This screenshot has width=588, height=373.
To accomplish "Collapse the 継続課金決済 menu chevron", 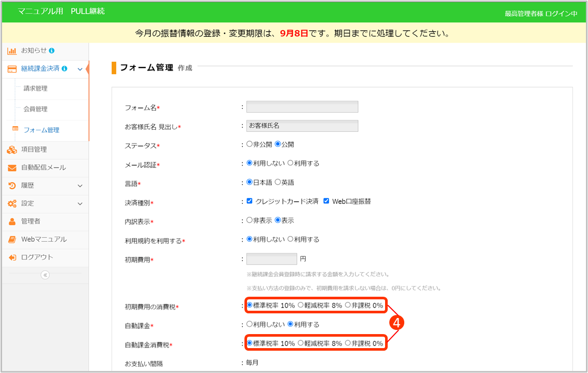I will tap(80, 69).
